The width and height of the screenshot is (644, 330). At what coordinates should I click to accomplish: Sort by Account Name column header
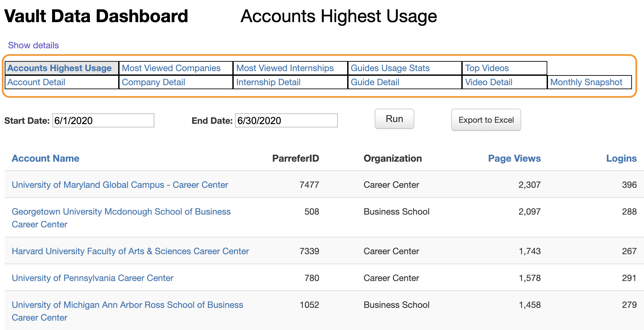46,158
